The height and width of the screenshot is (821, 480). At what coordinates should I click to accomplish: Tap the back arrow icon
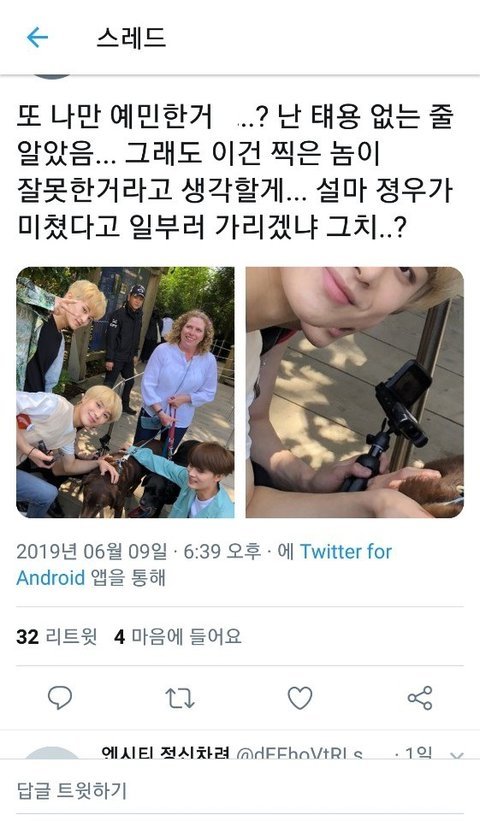(x=37, y=38)
